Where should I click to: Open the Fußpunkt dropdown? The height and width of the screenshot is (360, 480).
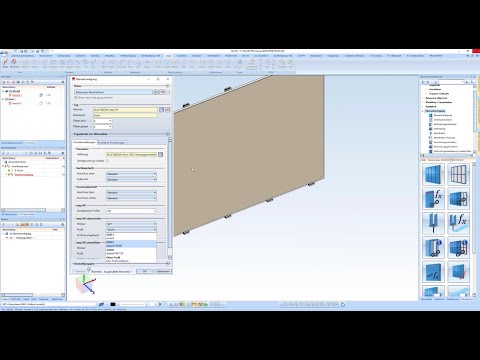coord(131,179)
